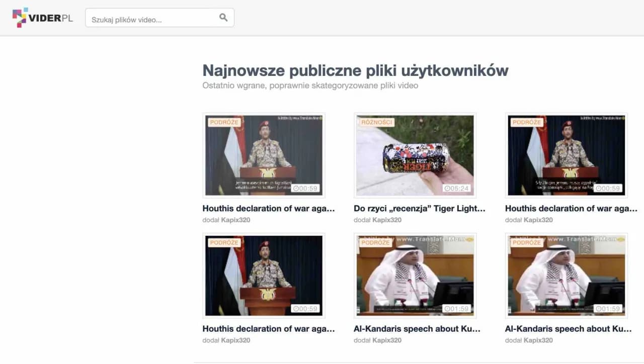Click the search magnifier icon

point(223,17)
